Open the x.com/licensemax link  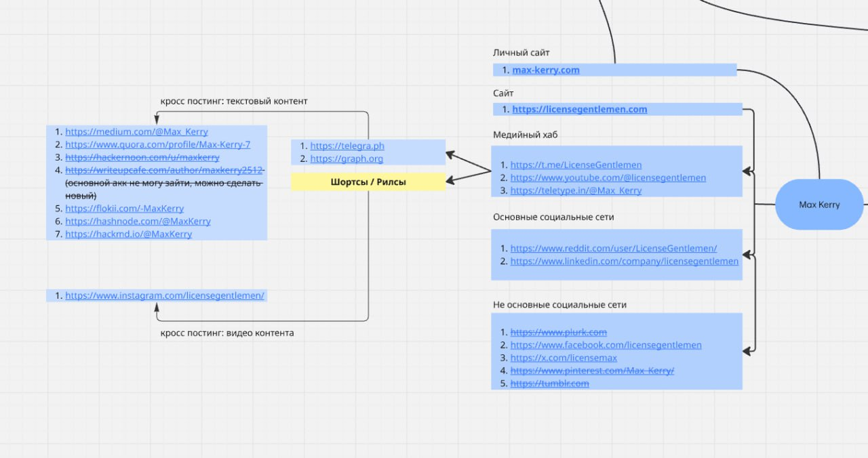point(554,358)
